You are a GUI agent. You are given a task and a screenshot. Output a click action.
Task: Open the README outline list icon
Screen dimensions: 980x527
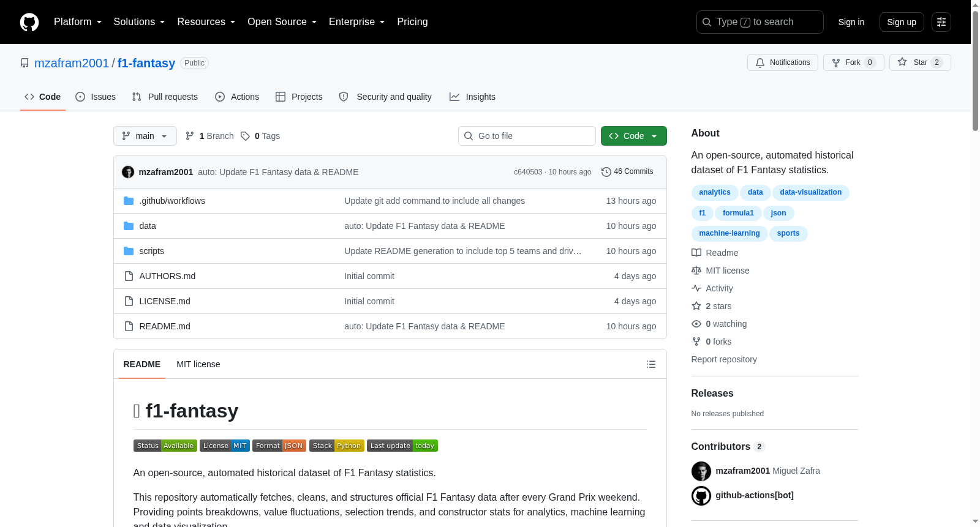pos(651,364)
